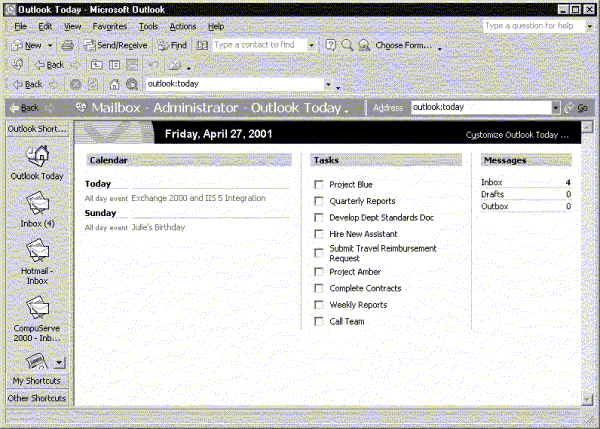Click the Print toolbar icon
The width and height of the screenshot is (600, 429).
pos(67,46)
